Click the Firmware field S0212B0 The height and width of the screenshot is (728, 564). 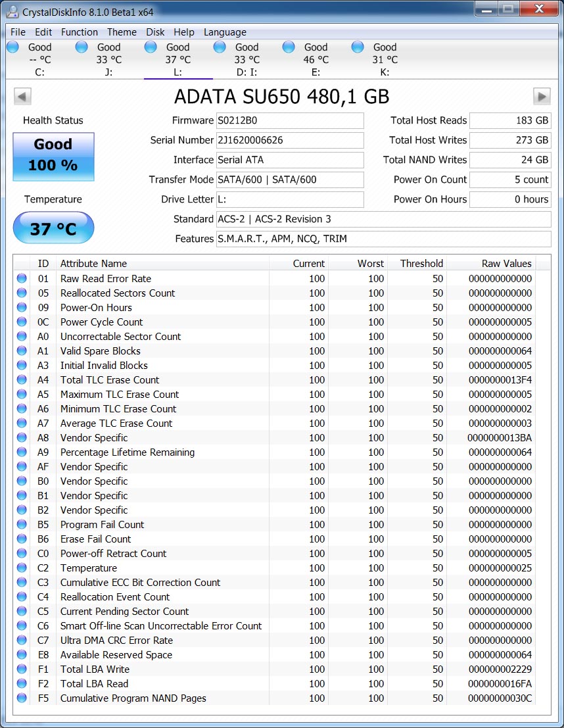(x=290, y=121)
